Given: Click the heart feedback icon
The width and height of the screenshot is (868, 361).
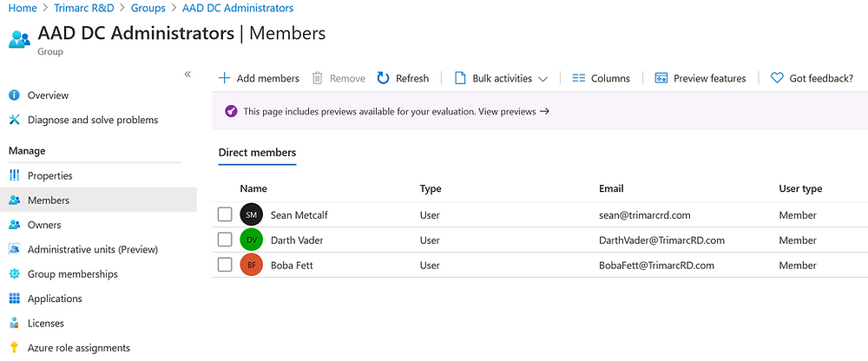Looking at the screenshot, I should (x=777, y=78).
